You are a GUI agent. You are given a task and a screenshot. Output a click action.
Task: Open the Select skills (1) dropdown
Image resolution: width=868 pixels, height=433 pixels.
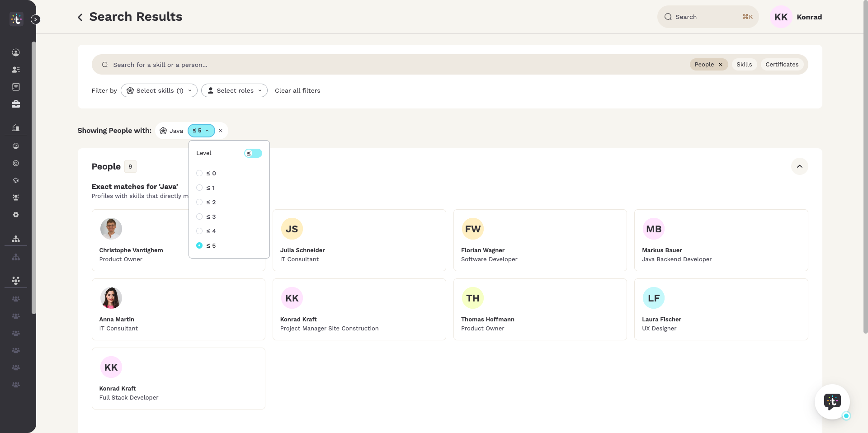point(159,90)
